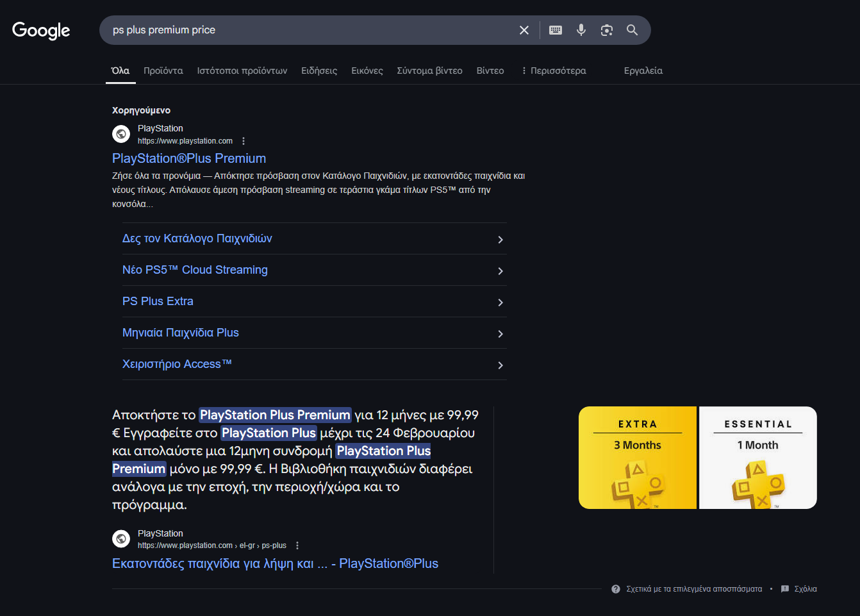
Task: Switch to the Προϊόντα tab
Action: (163, 71)
